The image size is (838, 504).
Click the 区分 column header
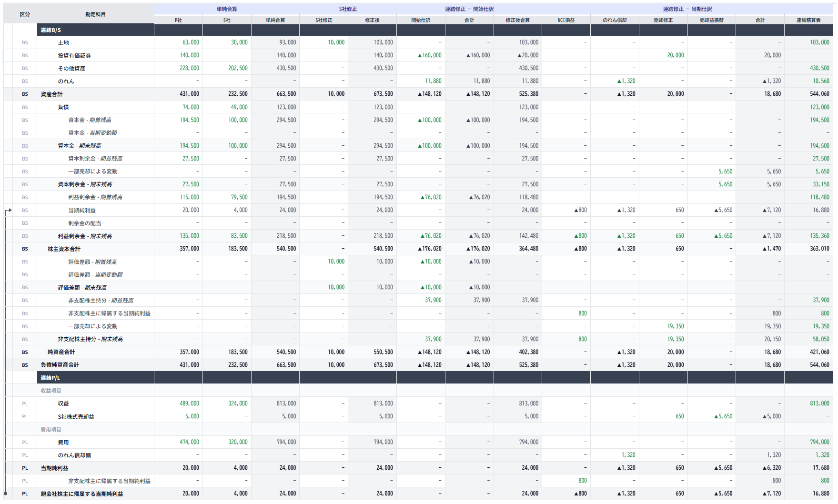[25, 14]
